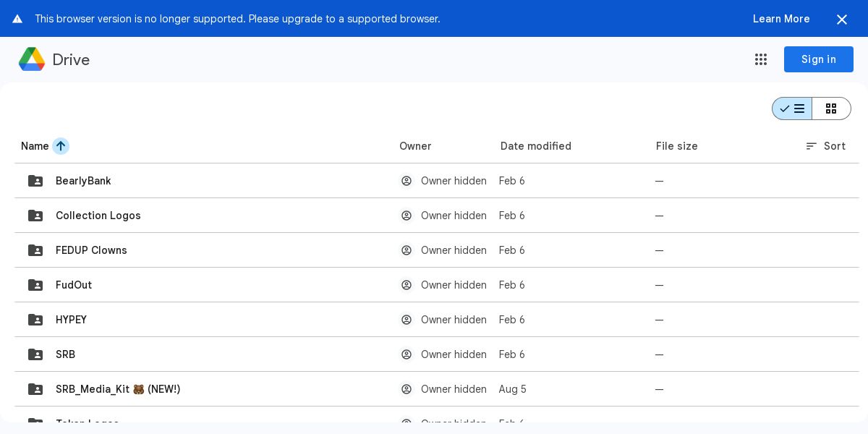The width and height of the screenshot is (868, 434).
Task: Open the FudOut folder name
Action: coord(74,285)
